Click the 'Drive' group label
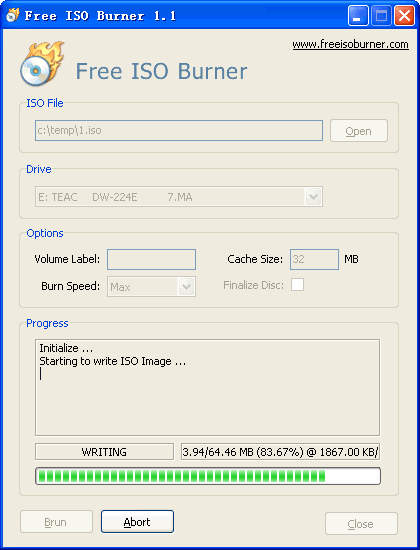Viewport: 420px width, 550px height. pyautogui.click(x=39, y=169)
